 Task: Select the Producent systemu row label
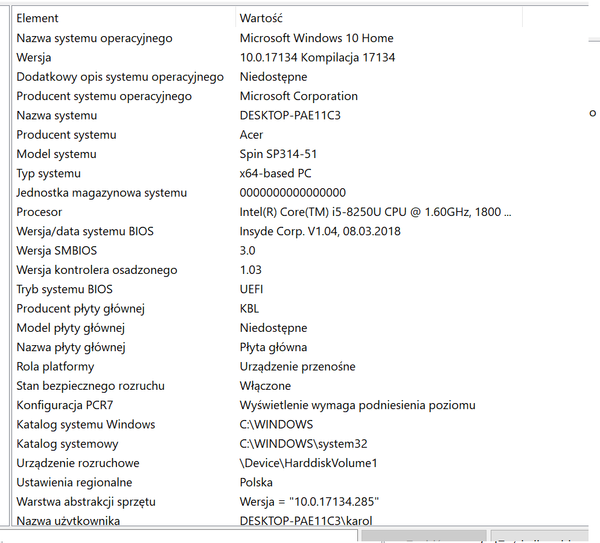(66, 135)
